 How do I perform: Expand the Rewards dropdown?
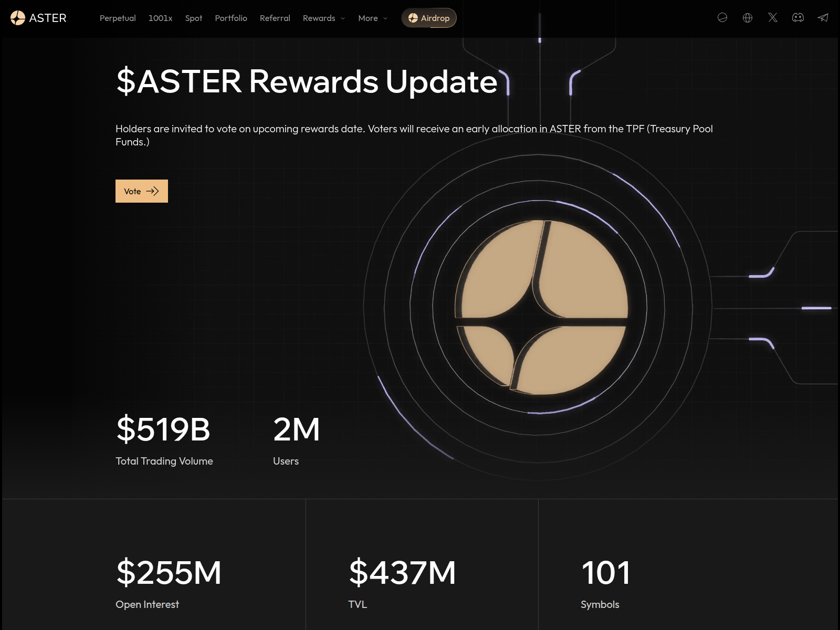(323, 18)
